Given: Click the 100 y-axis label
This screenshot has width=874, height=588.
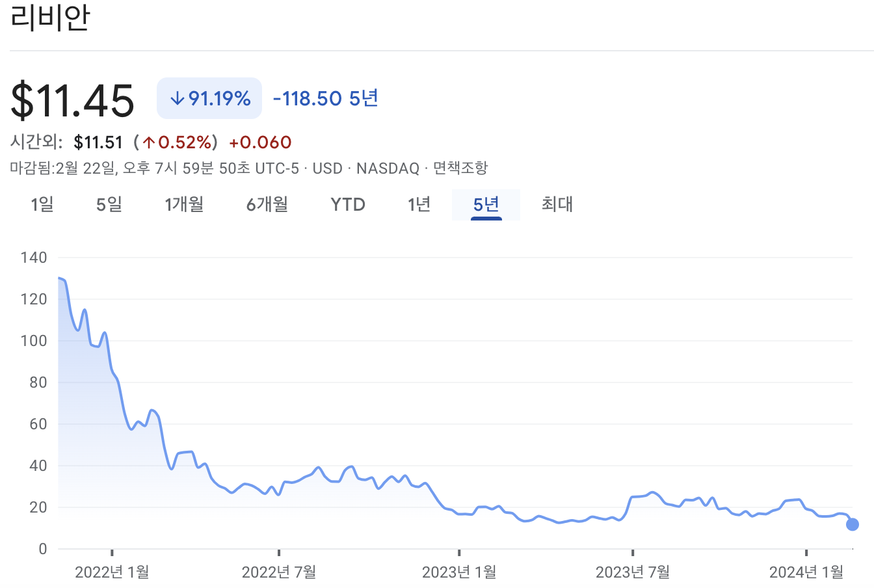Looking at the screenshot, I should [34, 341].
